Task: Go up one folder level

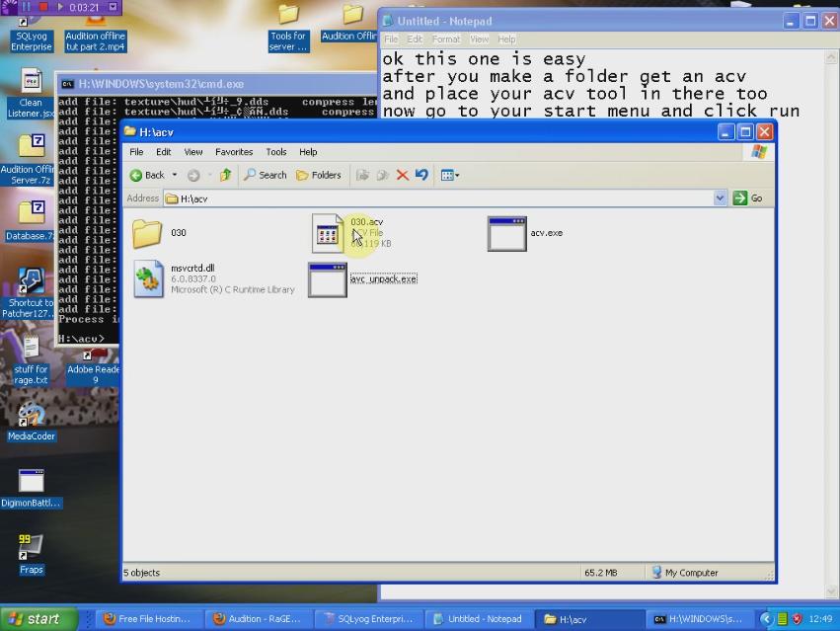Action: pos(225,175)
